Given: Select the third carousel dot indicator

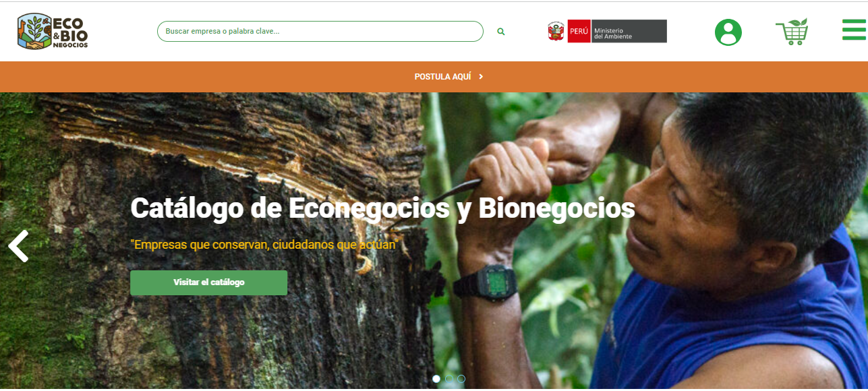Looking at the screenshot, I should [461, 379].
